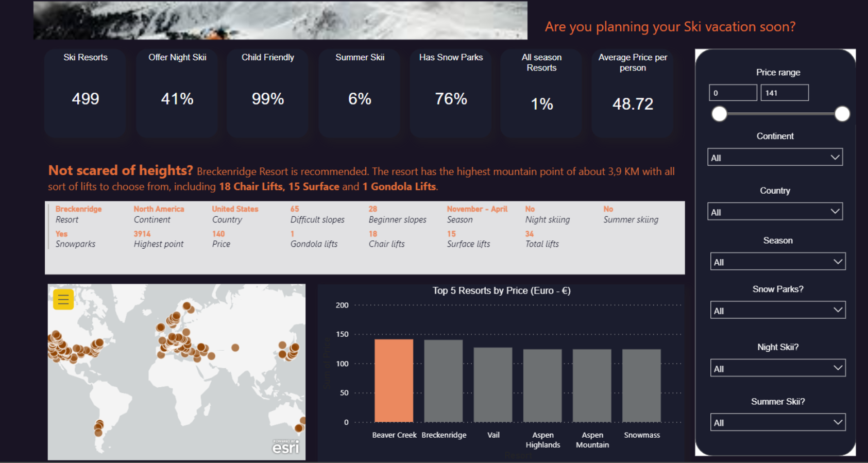Click the '1 Gondola Lifts' bold text
The height and width of the screenshot is (463, 868).
(399, 186)
